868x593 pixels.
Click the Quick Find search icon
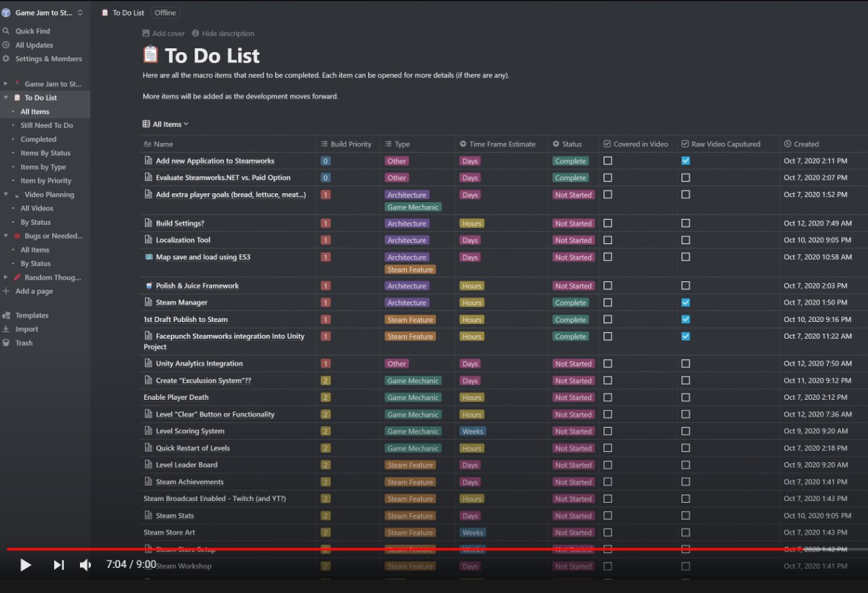point(6,31)
